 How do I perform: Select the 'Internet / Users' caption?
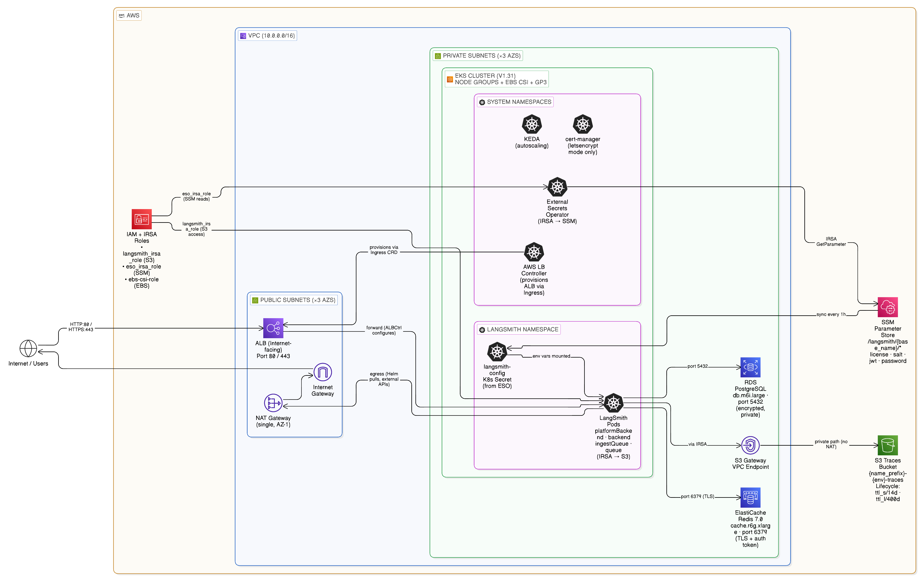[x=28, y=364]
